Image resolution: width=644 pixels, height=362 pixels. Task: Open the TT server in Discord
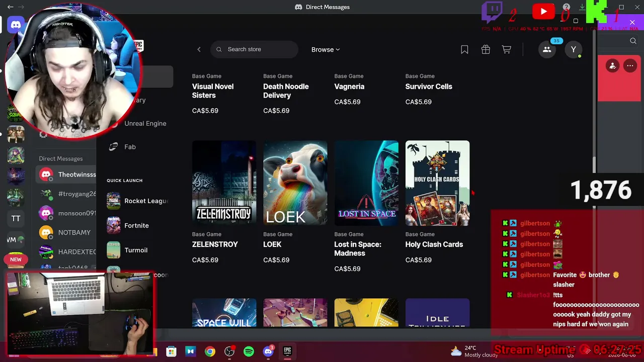[x=16, y=219]
